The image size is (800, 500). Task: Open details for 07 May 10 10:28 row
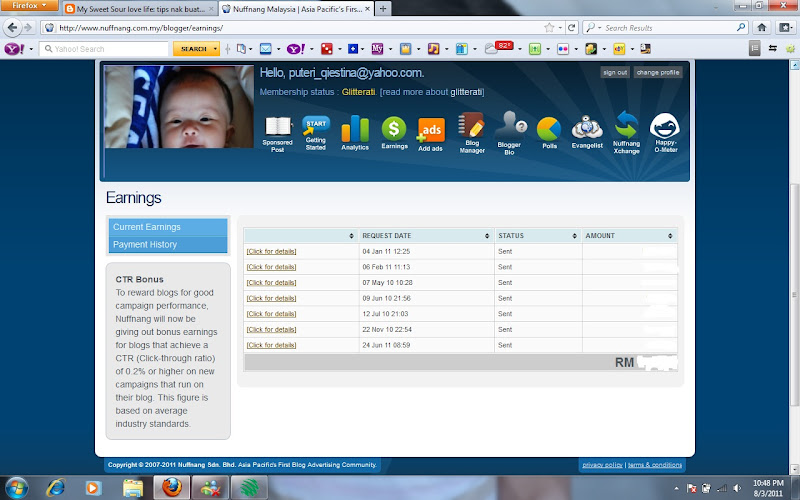click(271, 283)
